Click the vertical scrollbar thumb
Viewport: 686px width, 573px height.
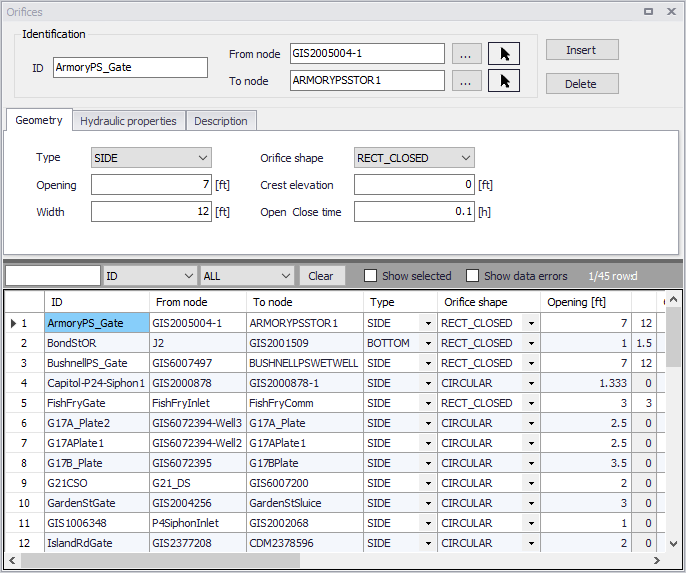[674, 337]
